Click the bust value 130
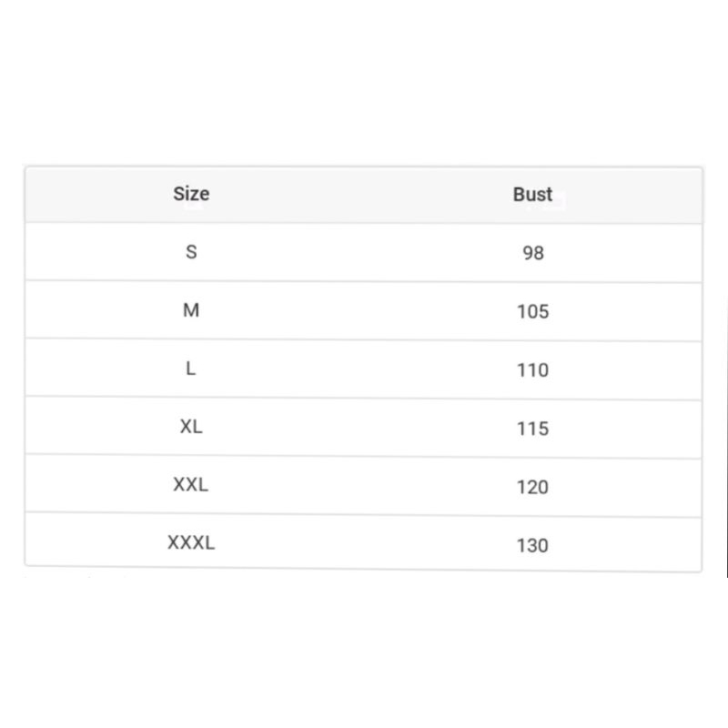 tap(533, 545)
